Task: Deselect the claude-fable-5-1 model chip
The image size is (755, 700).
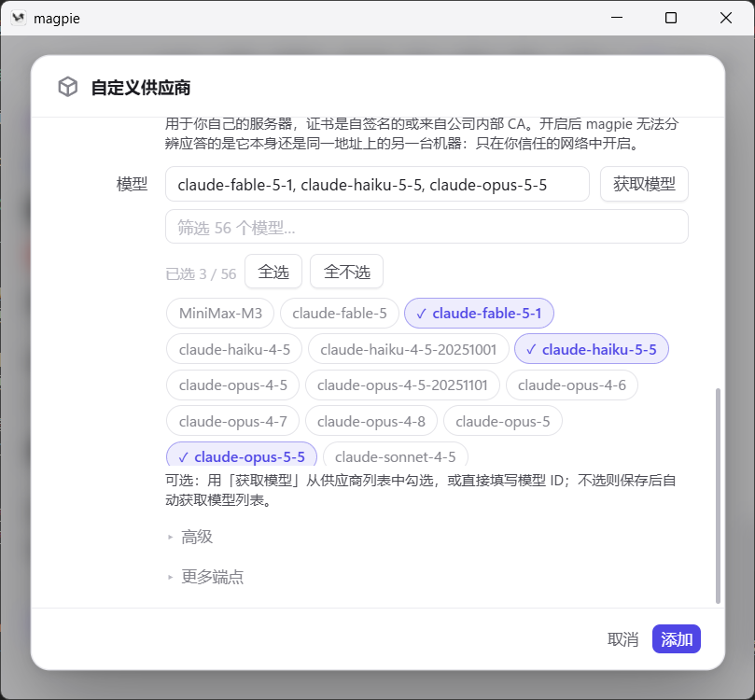Action: 479,314
